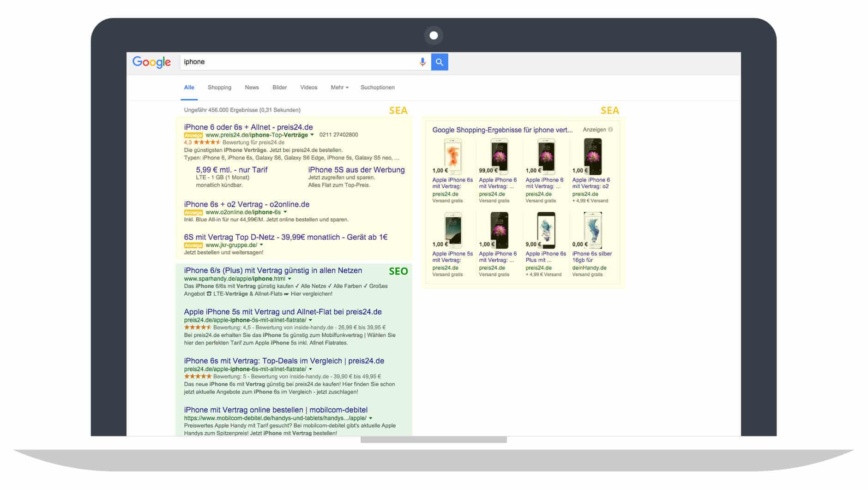Open result iPhone 6s mit Vertrag: Top-Deals im Vergleich
The image size is (868, 489).
point(284,361)
